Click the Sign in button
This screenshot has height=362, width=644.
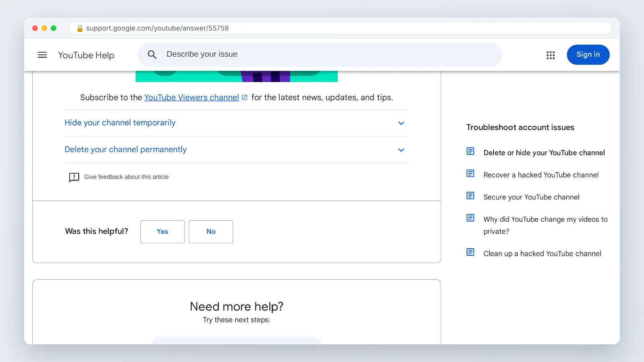[x=588, y=55]
